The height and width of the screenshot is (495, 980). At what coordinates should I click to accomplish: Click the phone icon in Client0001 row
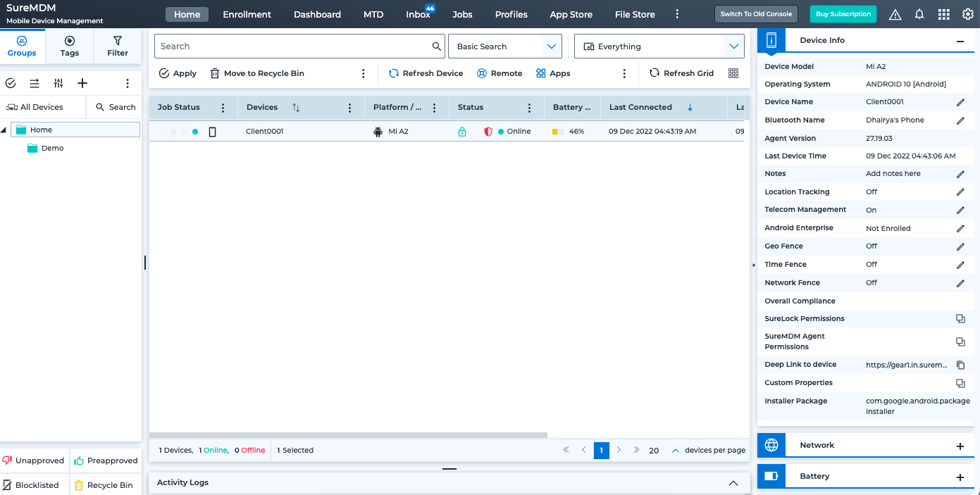213,132
